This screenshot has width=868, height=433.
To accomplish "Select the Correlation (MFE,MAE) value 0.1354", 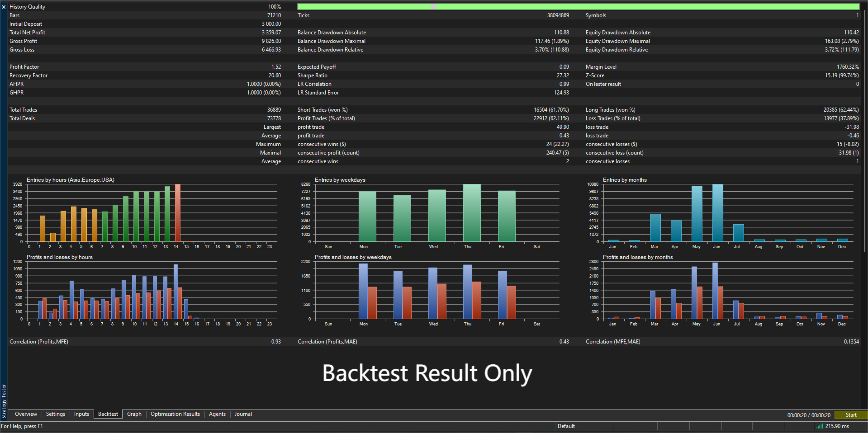I will tap(851, 342).
